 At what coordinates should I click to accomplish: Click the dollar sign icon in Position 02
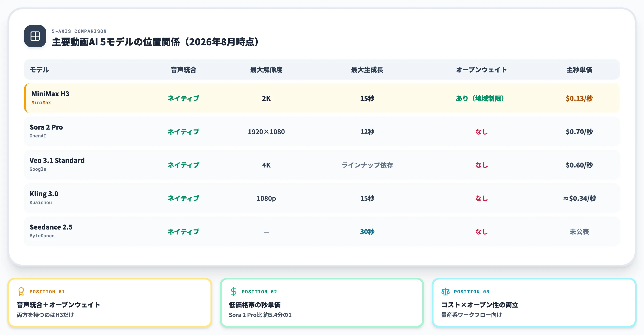click(233, 292)
